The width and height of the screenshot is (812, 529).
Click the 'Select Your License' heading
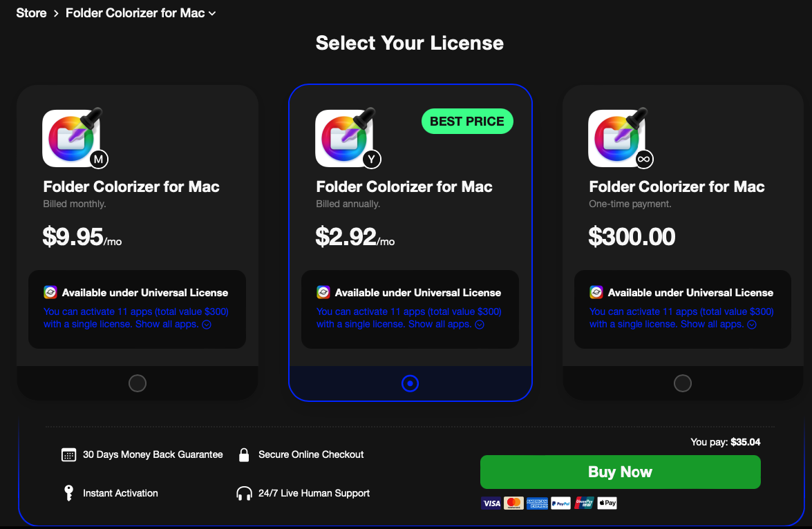(x=410, y=43)
